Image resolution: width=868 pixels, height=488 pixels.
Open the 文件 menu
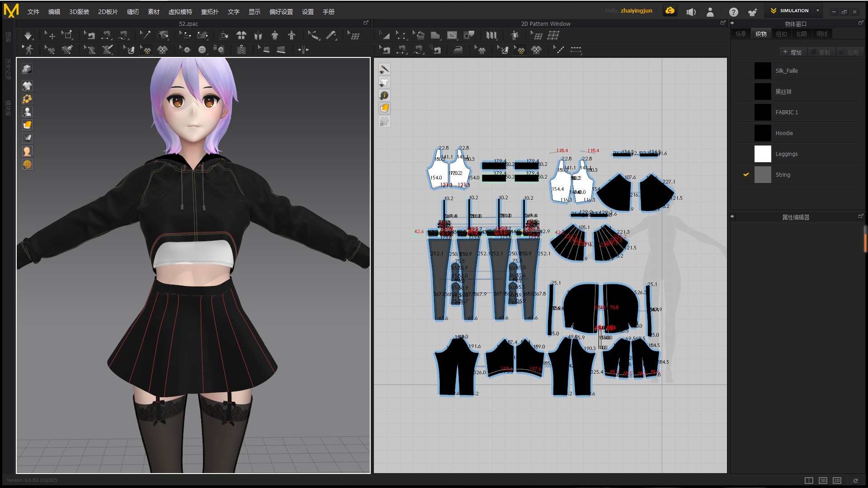pyautogui.click(x=33, y=12)
